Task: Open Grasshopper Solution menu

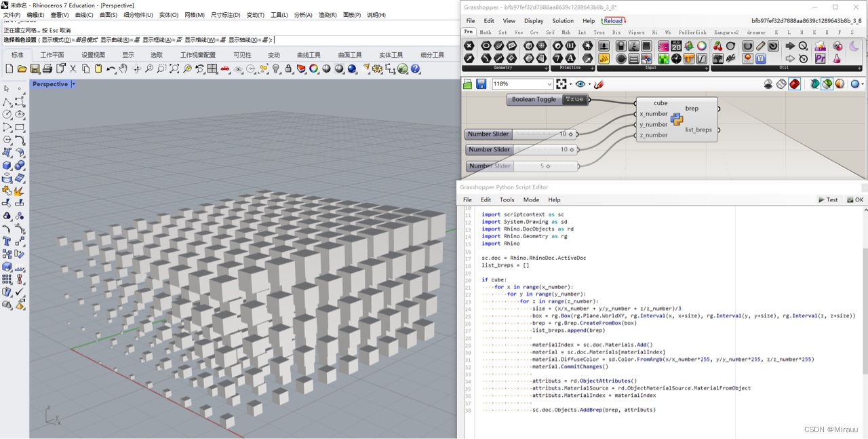Action: point(563,21)
